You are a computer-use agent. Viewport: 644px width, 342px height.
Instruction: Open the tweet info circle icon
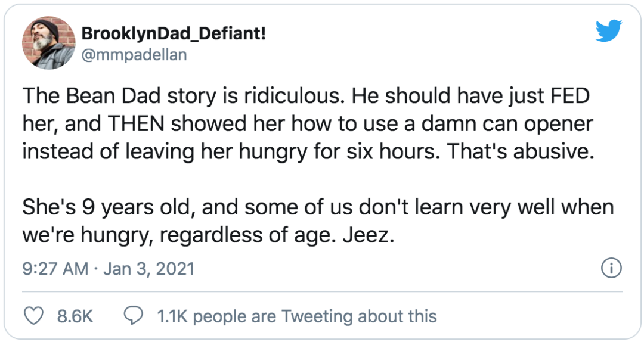click(611, 269)
